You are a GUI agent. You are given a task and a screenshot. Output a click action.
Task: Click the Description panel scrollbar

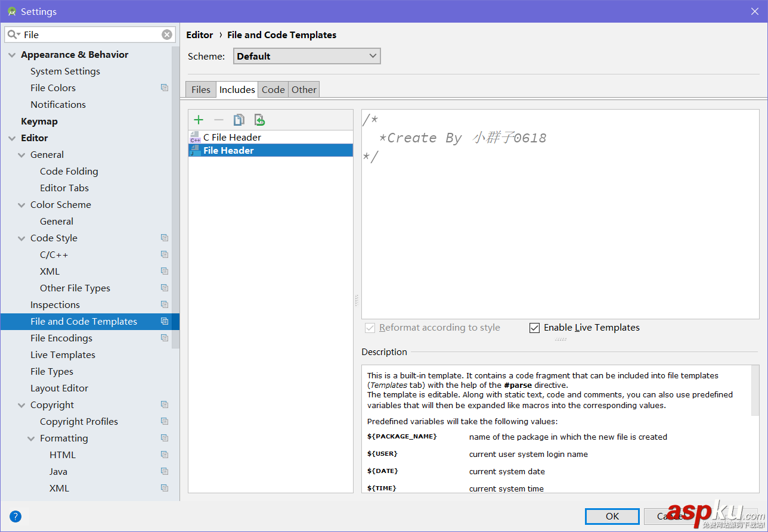[x=755, y=390]
